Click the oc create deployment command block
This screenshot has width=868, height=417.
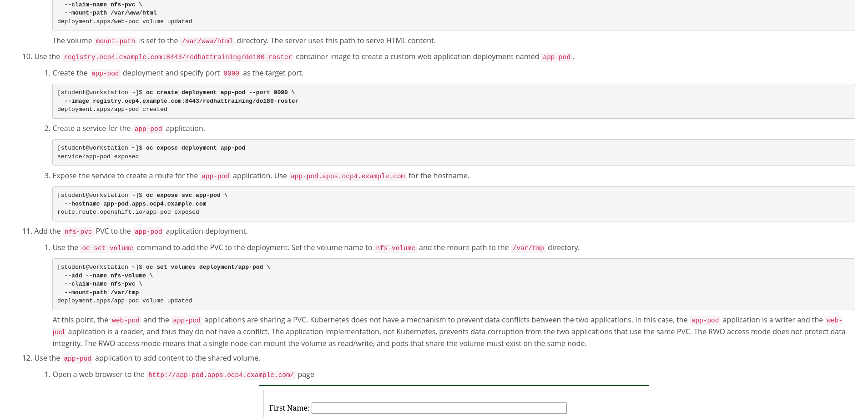coord(453,101)
